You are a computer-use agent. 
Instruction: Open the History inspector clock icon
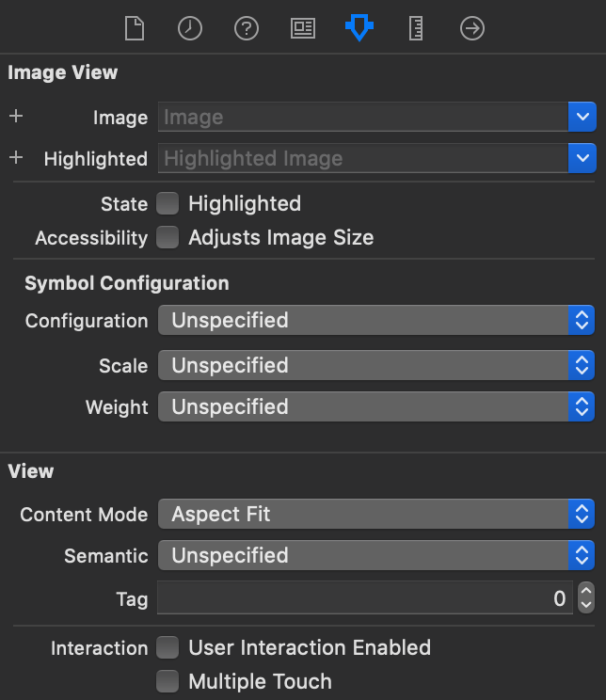[x=190, y=28]
